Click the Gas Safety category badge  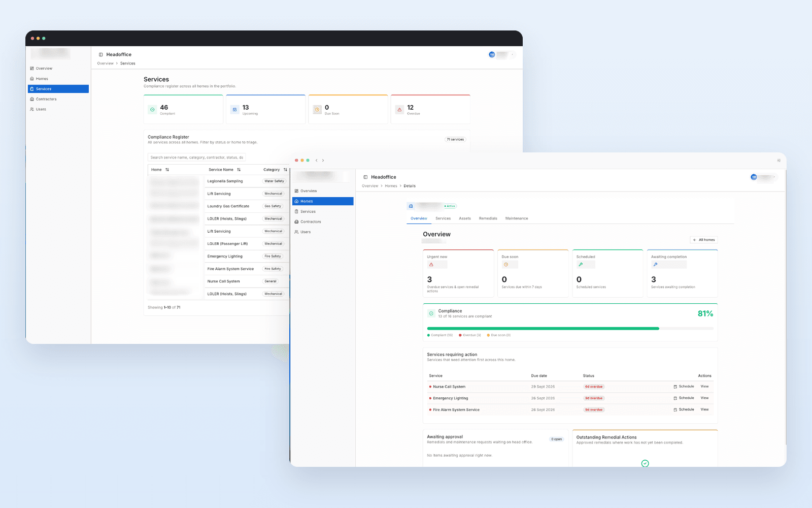(x=273, y=206)
